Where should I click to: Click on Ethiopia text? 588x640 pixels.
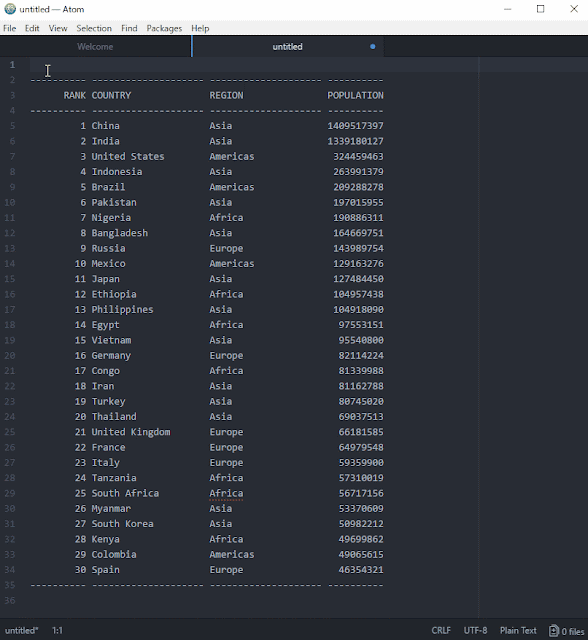[114, 294]
